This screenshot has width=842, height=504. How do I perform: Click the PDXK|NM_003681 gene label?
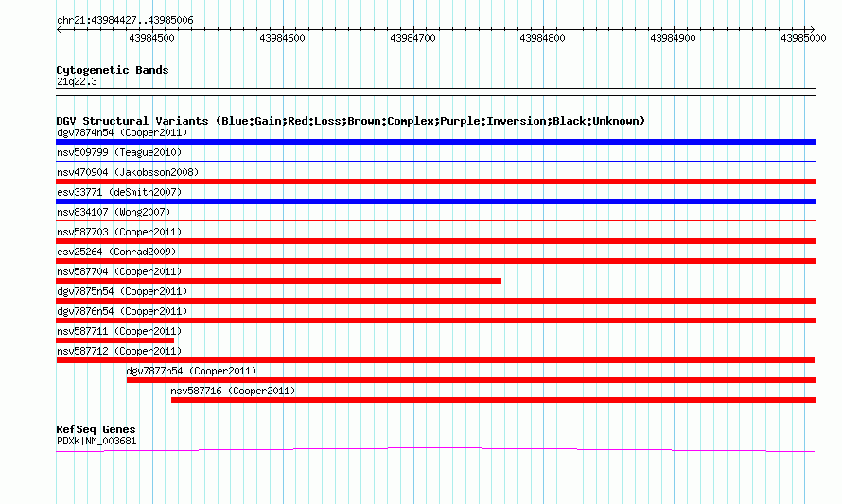[96, 442]
